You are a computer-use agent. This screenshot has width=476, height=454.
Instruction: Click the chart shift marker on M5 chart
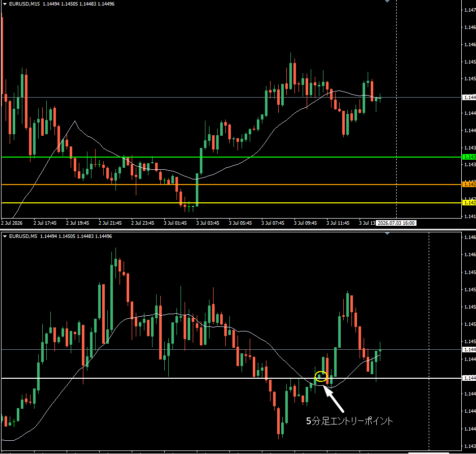pos(387,233)
